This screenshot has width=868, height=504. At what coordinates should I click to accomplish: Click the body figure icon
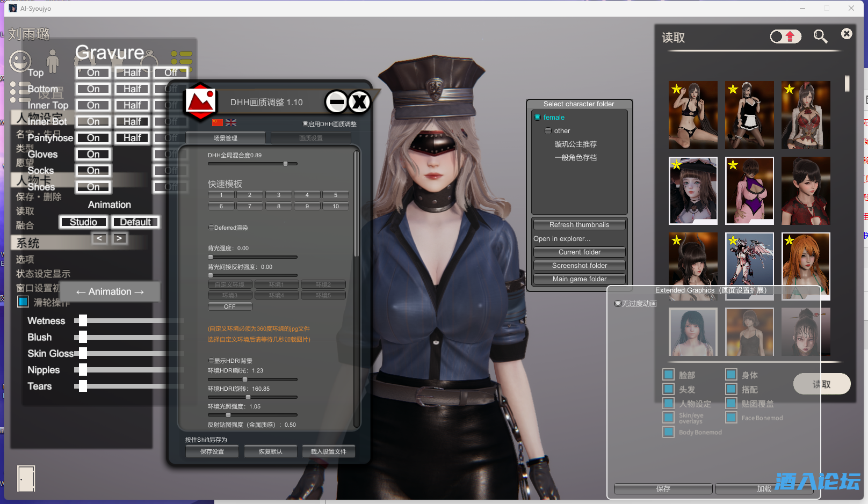[x=52, y=61]
